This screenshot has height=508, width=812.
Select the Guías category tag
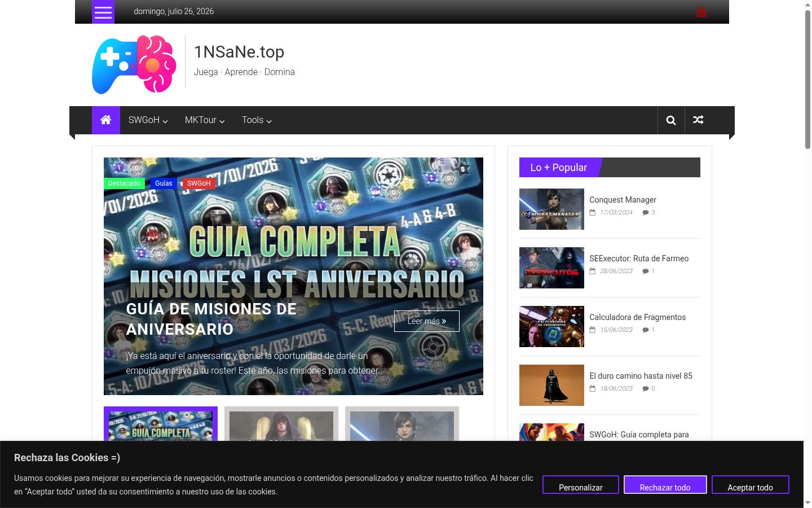164,183
